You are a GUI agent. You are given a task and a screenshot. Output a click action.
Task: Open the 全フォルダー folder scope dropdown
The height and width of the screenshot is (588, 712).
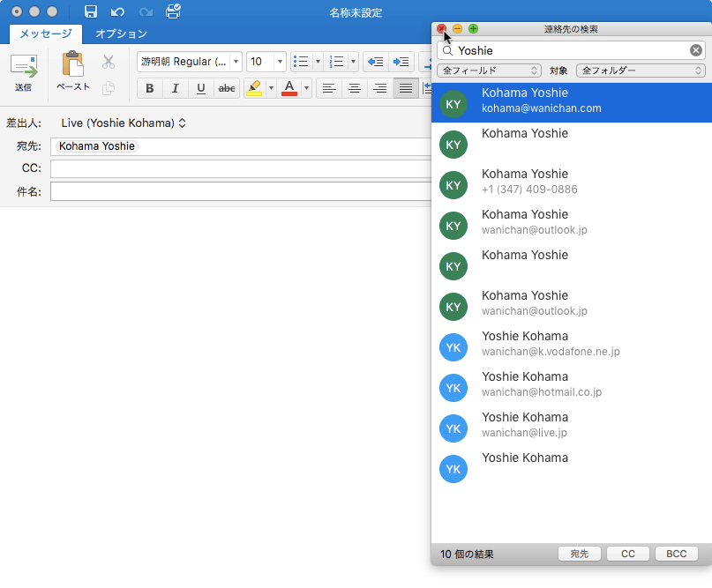(x=641, y=71)
